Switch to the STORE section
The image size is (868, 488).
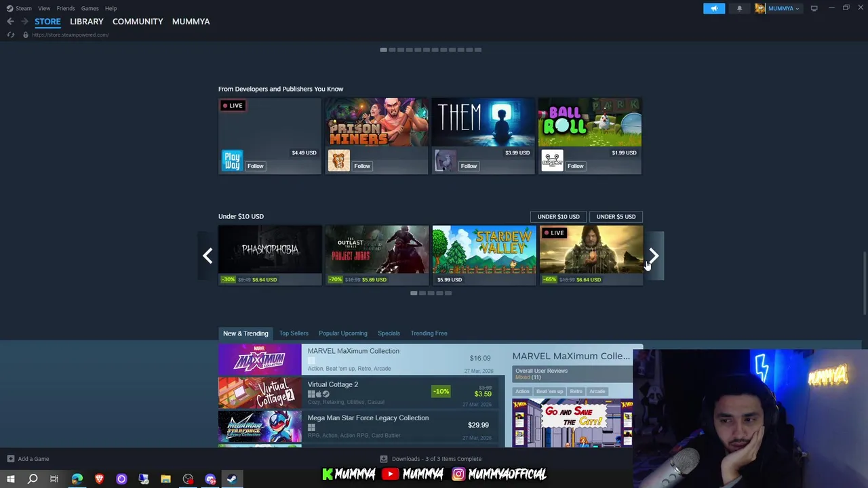[47, 22]
